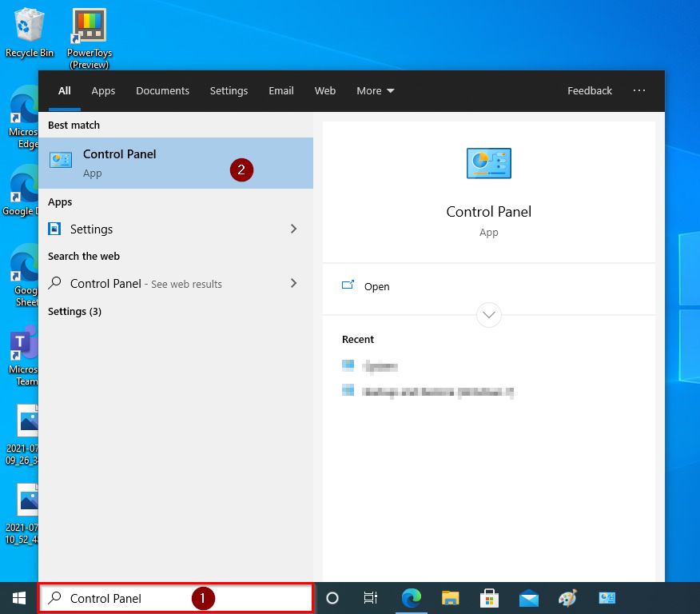Launch File Explorer from taskbar
The width and height of the screenshot is (700, 614).
point(451,598)
